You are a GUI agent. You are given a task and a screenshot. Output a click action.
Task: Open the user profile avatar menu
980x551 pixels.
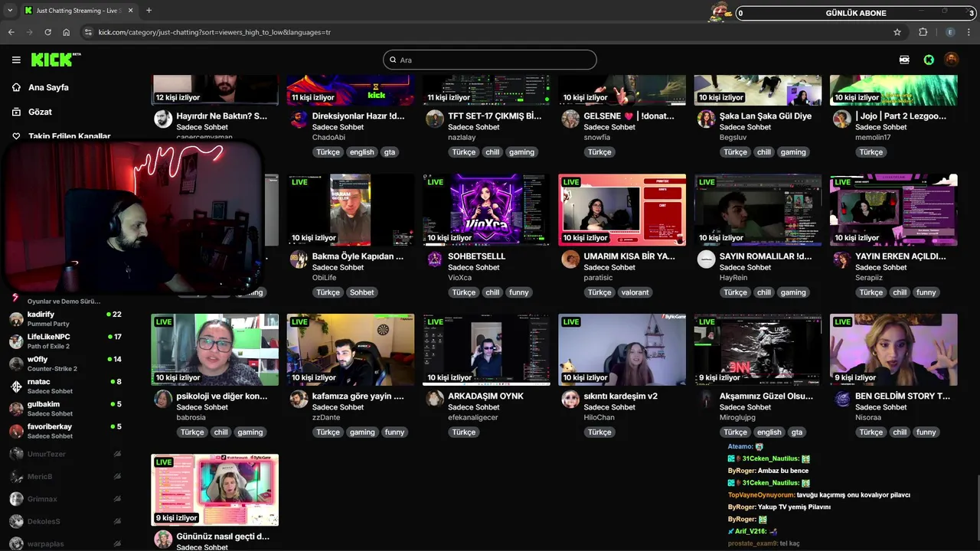pyautogui.click(x=951, y=60)
